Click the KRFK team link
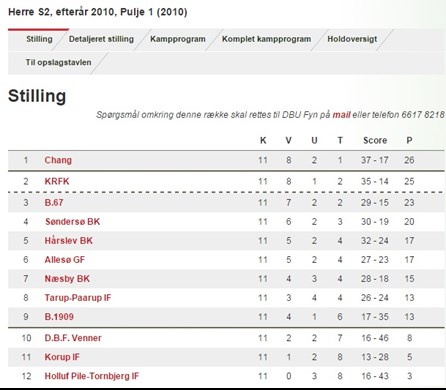 (57, 181)
